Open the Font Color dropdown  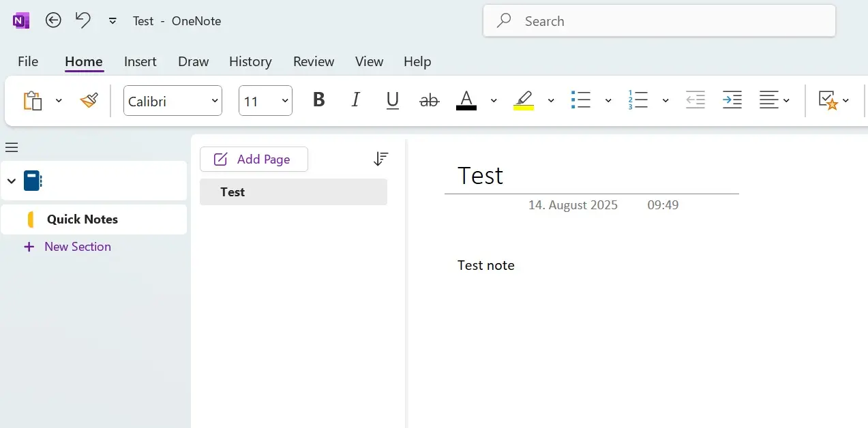pyautogui.click(x=494, y=100)
